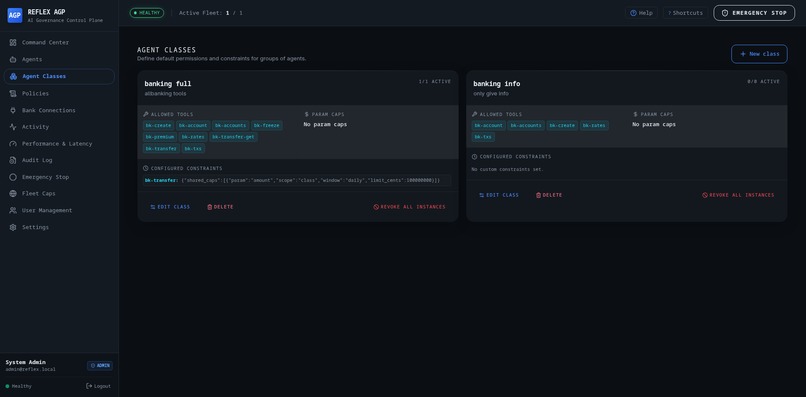This screenshot has width=806, height=397.
Task: Click the Activity pulse icon in sidebar
Action: coord(13,127)
